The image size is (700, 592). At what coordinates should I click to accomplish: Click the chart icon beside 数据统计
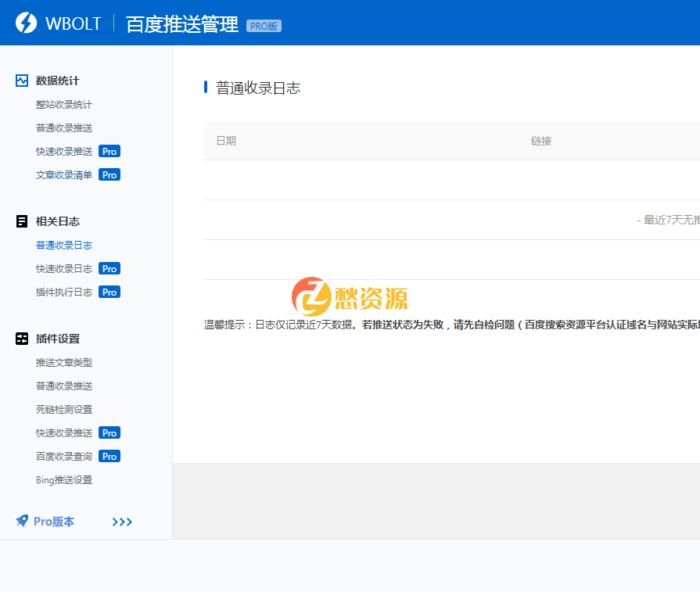(21, 80)
